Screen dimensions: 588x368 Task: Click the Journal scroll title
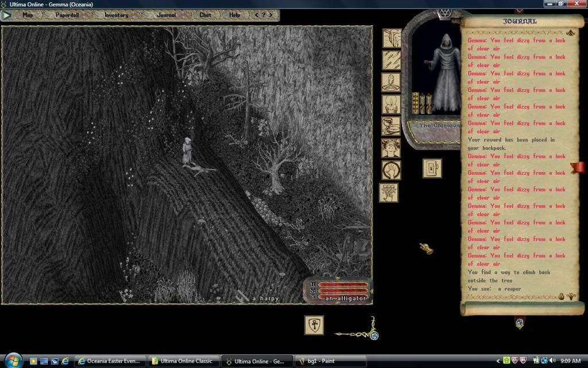[x=520, y=21]
